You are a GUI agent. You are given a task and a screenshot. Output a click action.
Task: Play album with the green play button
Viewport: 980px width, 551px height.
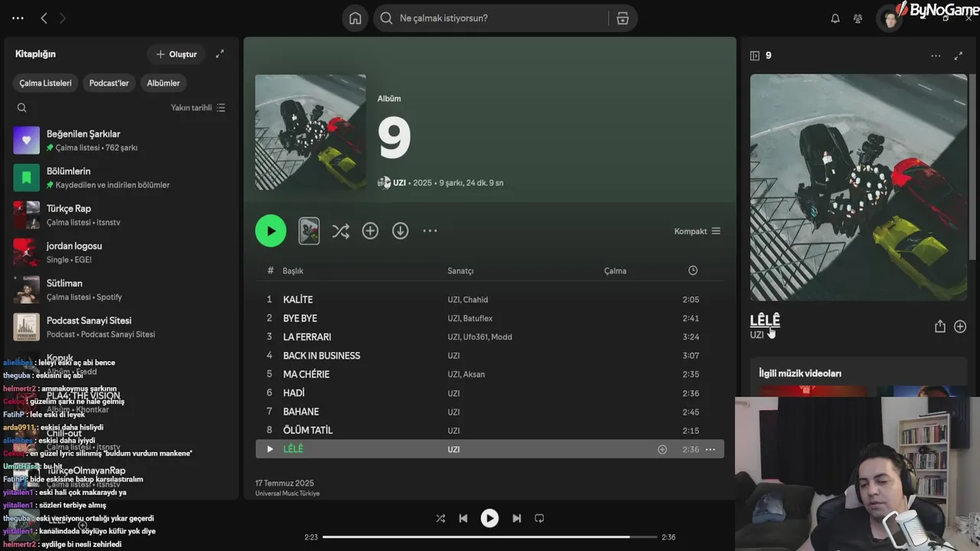[x=270, y=231]
